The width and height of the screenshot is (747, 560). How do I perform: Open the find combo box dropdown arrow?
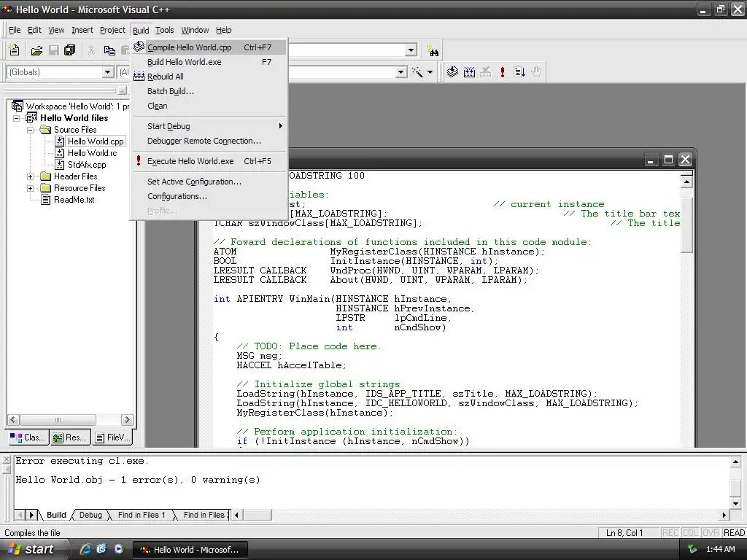point(411,50)
